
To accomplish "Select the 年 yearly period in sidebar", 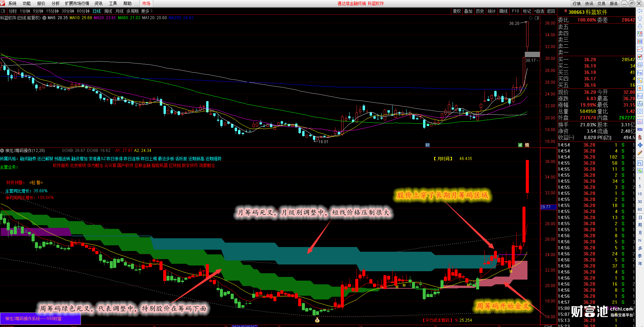I will point(640,263).
